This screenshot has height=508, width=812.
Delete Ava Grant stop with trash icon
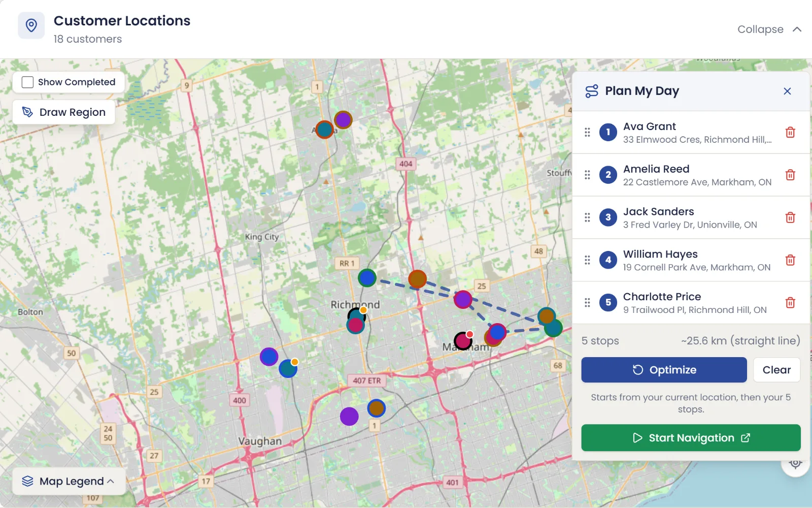click(x=790, y=132)
